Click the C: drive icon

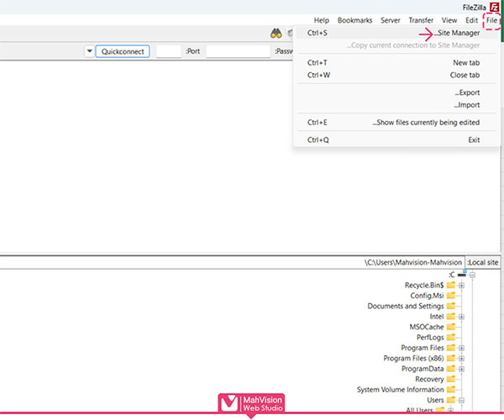click(x=462, y=275)
